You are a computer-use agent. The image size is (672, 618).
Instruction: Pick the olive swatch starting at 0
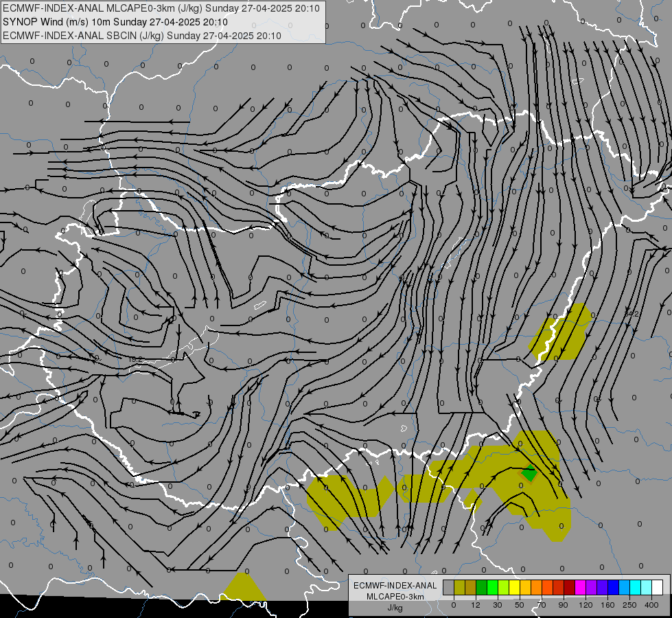tap(459, 587)
